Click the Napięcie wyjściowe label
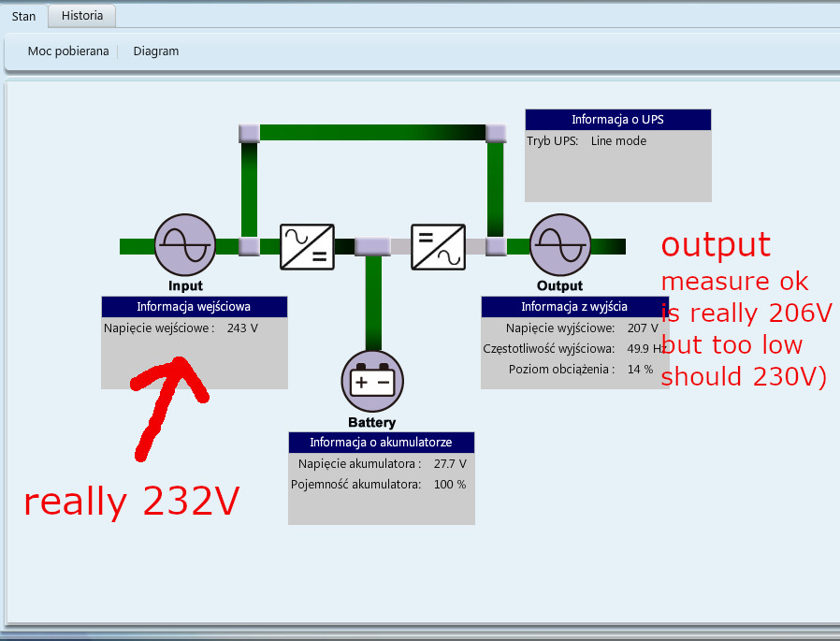This screenshot has width=840, height=641. coord(560,328)
